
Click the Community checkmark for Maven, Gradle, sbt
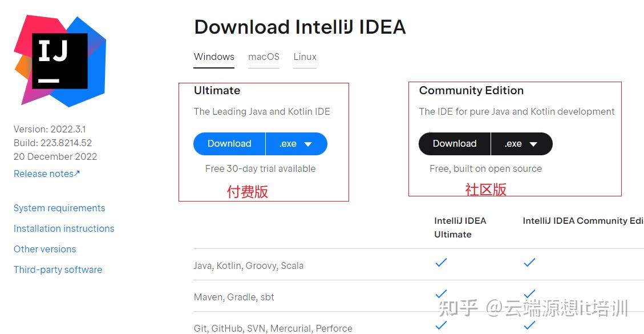click(x=529, y=294)
